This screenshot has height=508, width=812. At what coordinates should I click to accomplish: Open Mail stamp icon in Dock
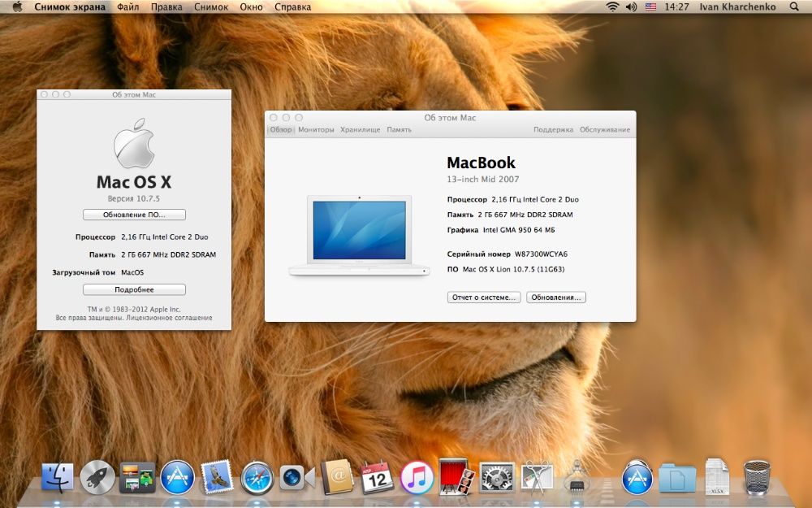click(x=217, y=477)
